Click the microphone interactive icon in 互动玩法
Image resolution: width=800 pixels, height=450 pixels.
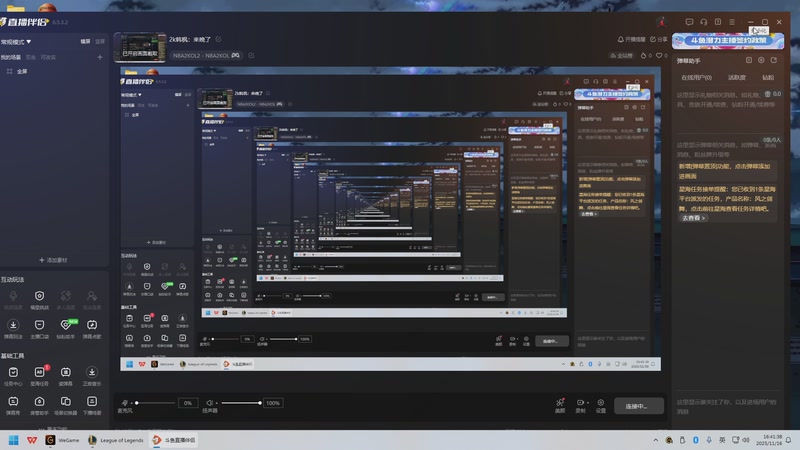[x=13, y=296]
